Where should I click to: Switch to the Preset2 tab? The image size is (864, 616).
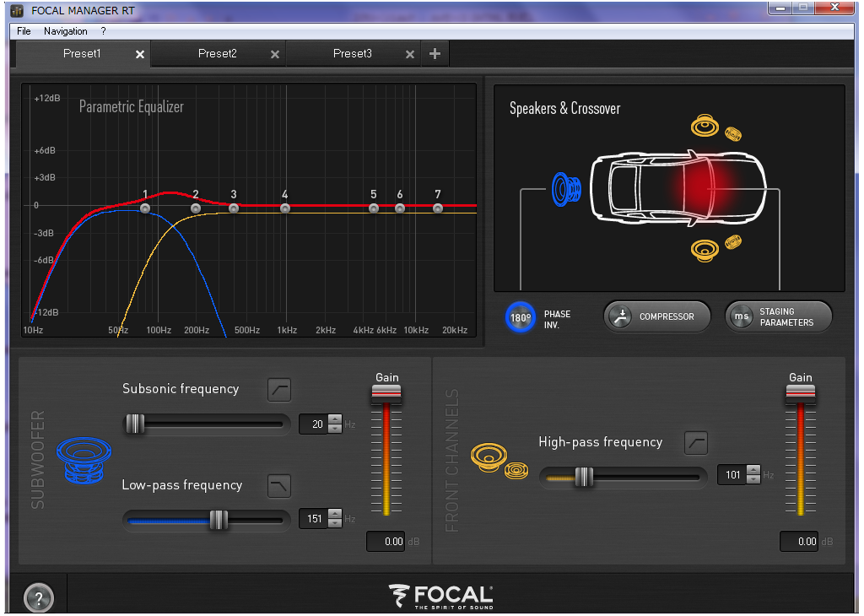[x=217, y=53]
